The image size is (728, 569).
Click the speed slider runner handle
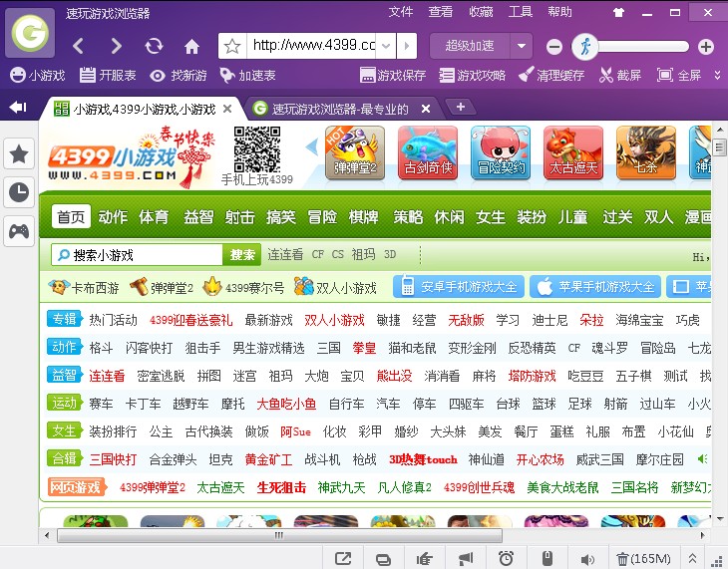pos(585,46)
